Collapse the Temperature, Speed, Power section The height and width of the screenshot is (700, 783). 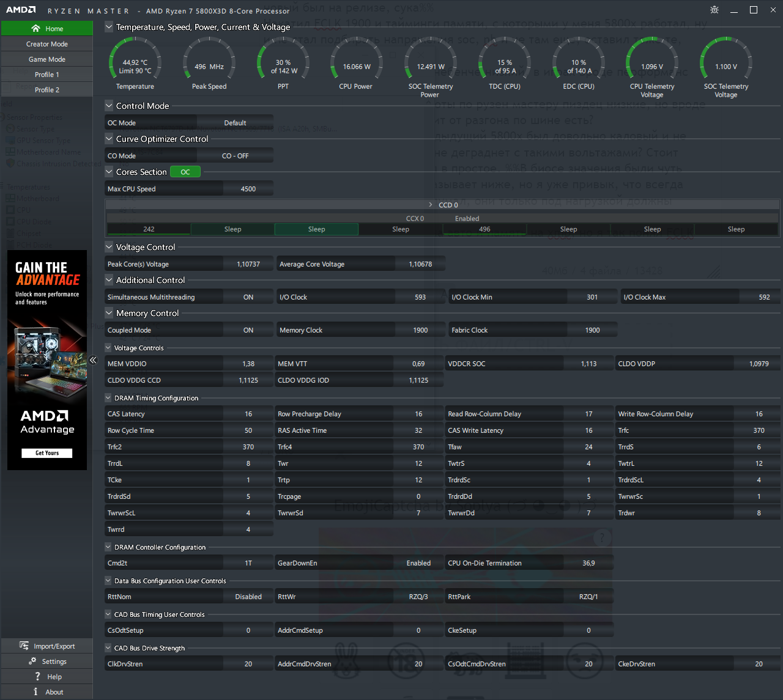coord(109,27)
